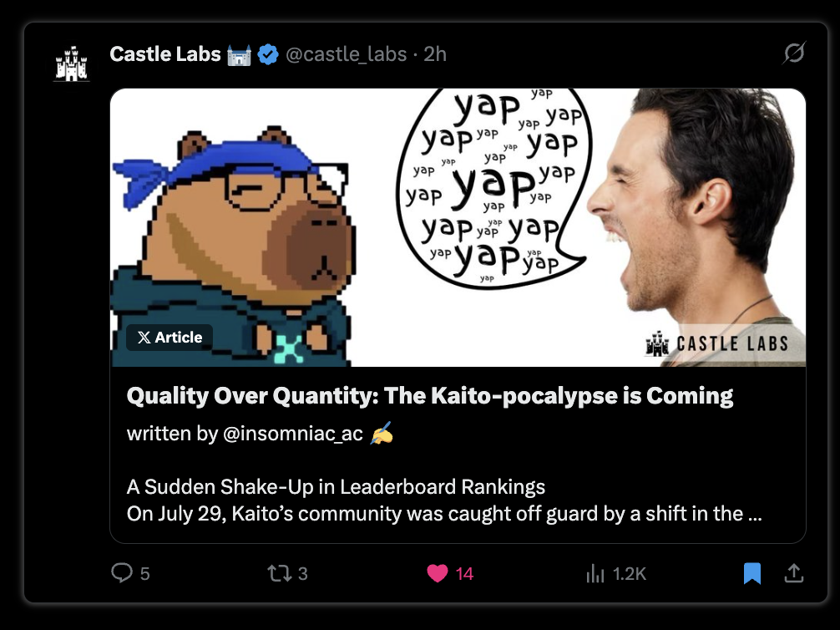Visit the @castle_labs handle
This screenshot has height=630, width=840.
pos(346,54)
